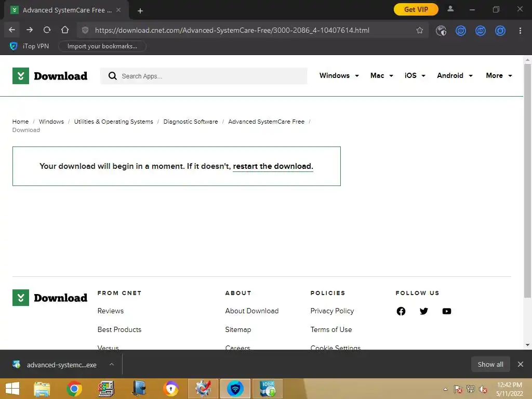
Task: Click the page vertical scrollbar thumb
Action: 527,180
